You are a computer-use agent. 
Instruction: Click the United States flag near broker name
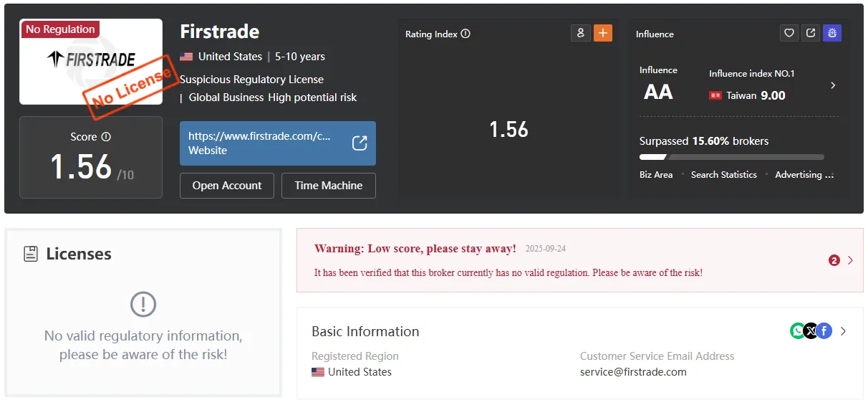[x=186, y=57]
